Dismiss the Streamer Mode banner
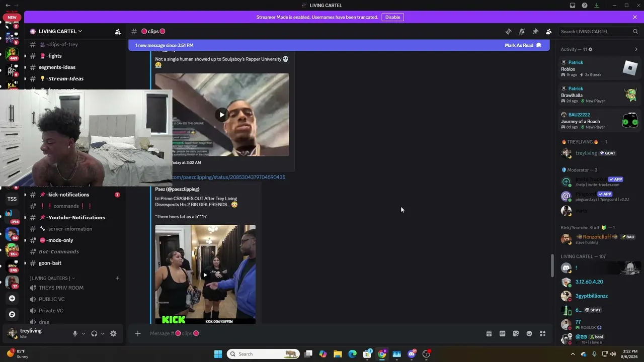Viewport: 644px width, 362px height. tap(635, 17)
